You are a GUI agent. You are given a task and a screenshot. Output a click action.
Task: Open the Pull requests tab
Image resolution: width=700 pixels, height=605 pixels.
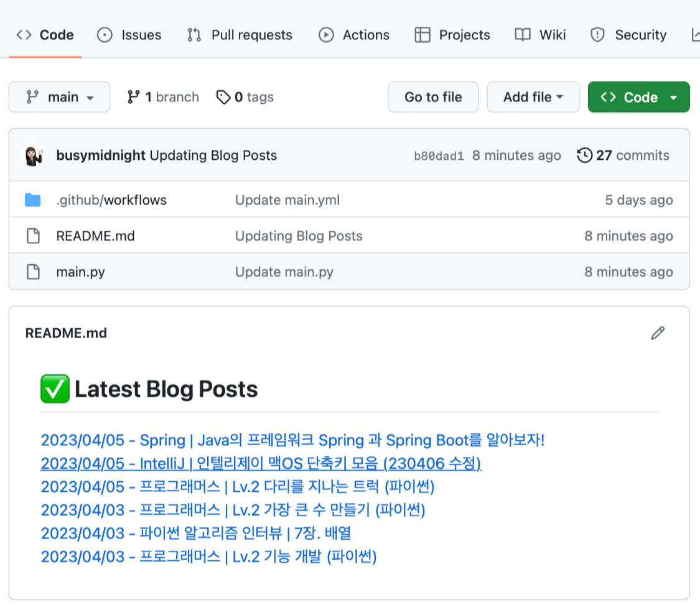point(240,35)
